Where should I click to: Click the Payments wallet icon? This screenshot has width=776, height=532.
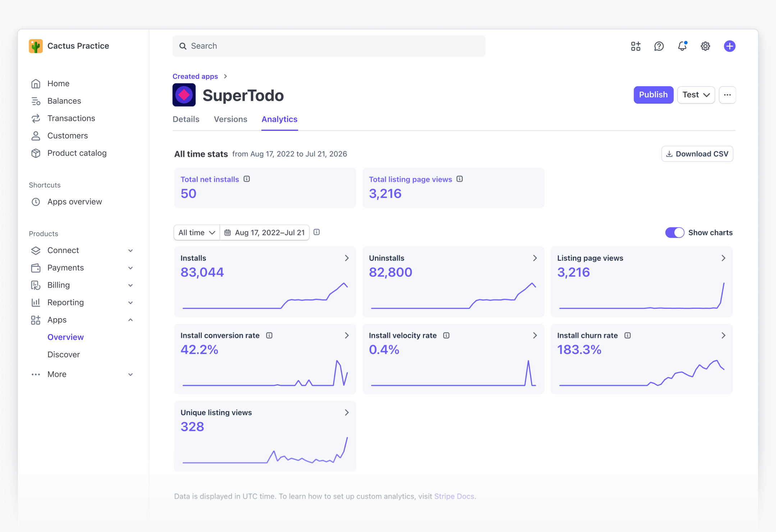(x=36, y=268)
